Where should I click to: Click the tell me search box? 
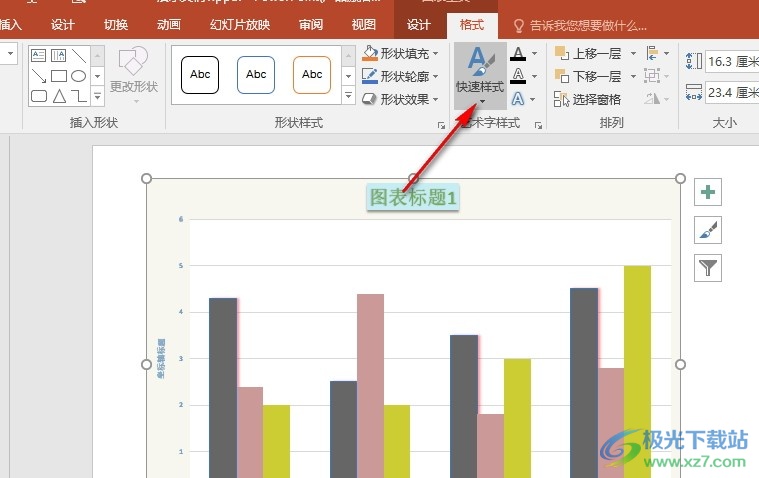coord(581,25)
